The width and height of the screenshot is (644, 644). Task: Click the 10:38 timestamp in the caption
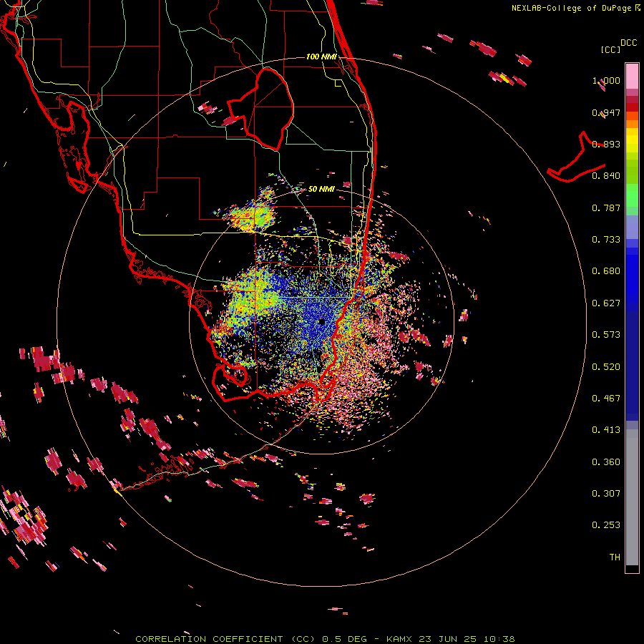(x=499, y=639)
